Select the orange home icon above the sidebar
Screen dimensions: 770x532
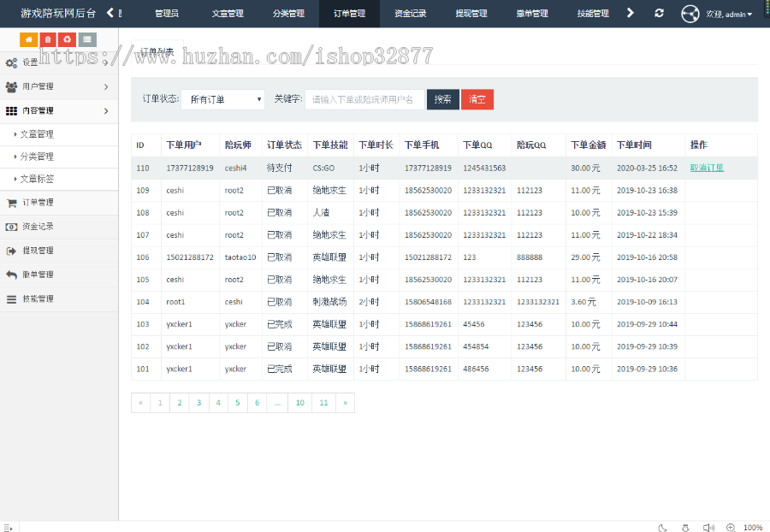(30, 39)
